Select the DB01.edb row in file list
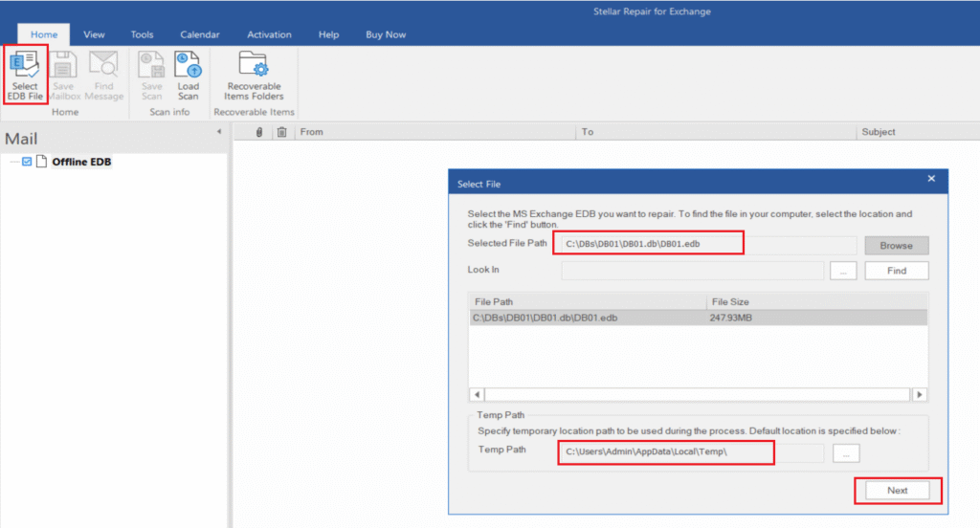This screenshot has width=980, height=528. coord(698,319)
